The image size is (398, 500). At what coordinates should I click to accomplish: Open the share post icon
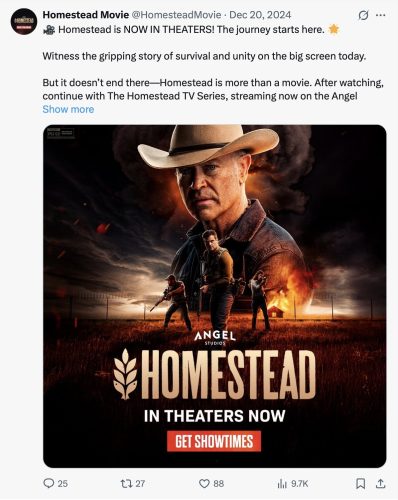click(380, 483)
